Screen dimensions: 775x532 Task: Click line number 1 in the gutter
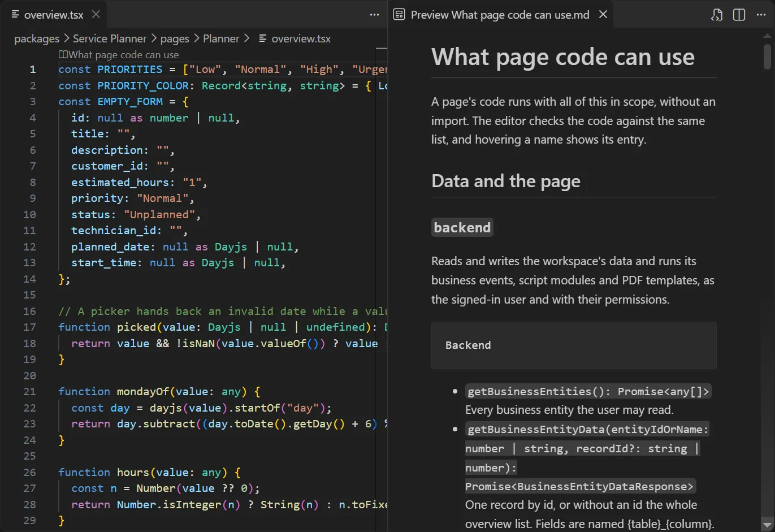(x=33, y=70)
